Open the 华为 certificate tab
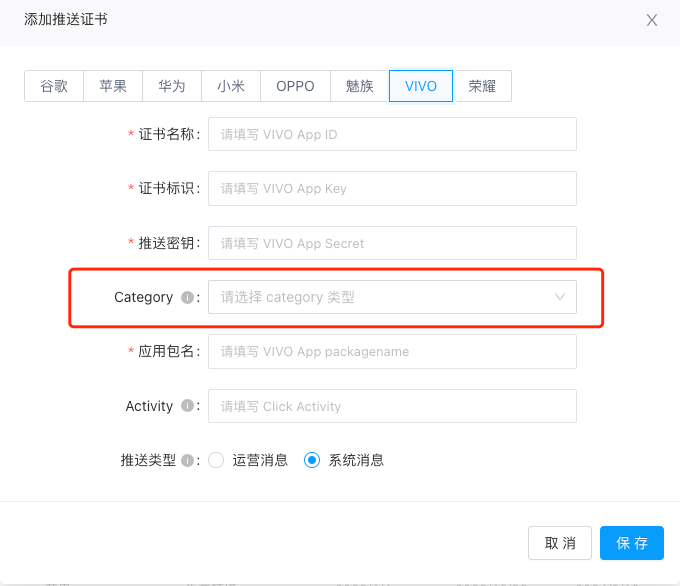 click(171, 86)
